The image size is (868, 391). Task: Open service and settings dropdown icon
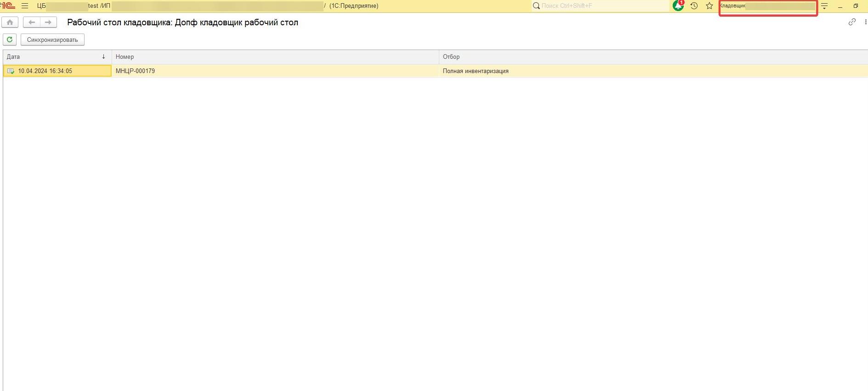824,6
